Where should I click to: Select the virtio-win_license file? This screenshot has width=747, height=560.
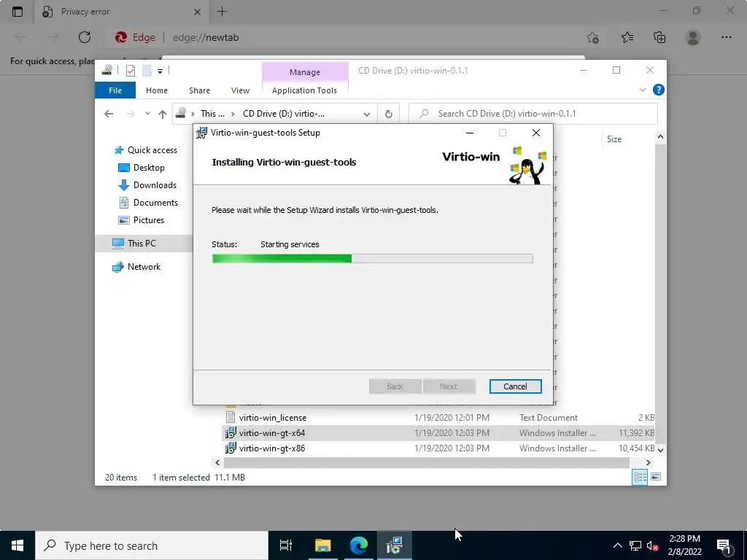[273, 418]
